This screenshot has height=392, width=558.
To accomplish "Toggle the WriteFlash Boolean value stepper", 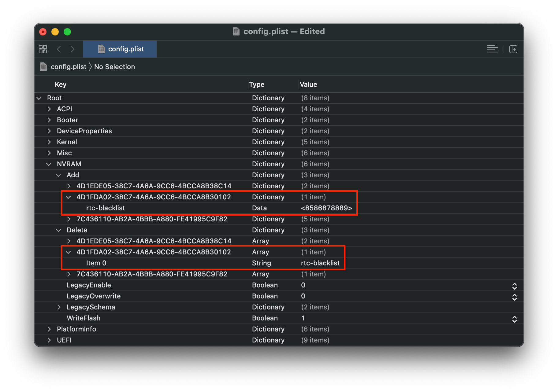I will click(514, 319).
